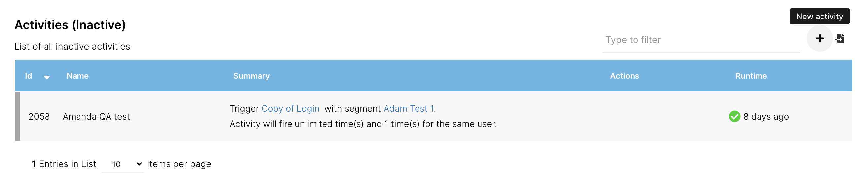Image resolution: width=868 pixels, height=181 pixels.
Task: Click the green checkmark runtime status icon
Action: 734,117
